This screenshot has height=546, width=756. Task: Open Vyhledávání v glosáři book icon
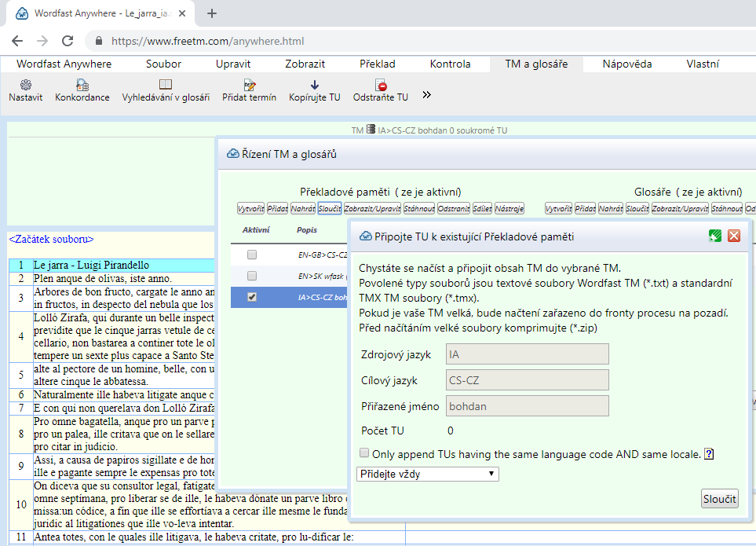(166, 85)
